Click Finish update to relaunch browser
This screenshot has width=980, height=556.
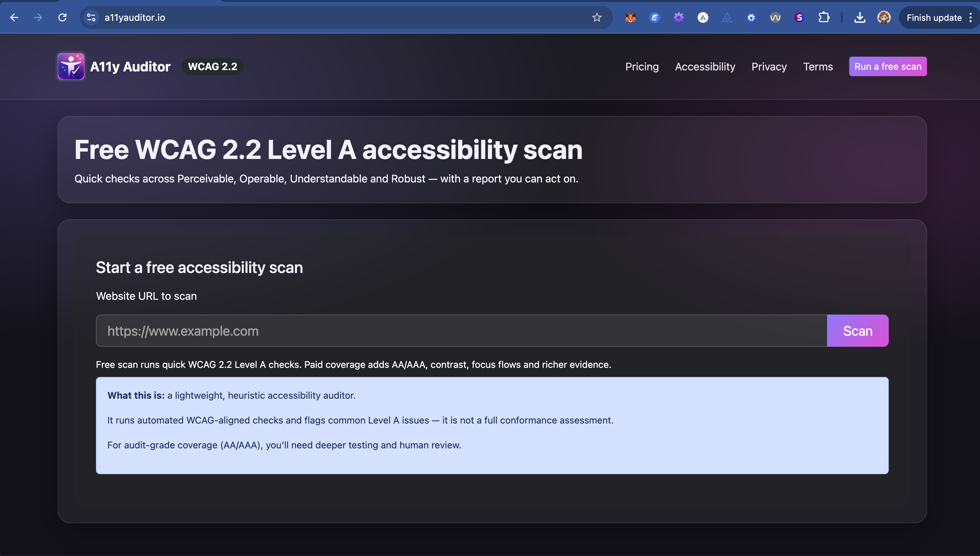click(933, 17)
